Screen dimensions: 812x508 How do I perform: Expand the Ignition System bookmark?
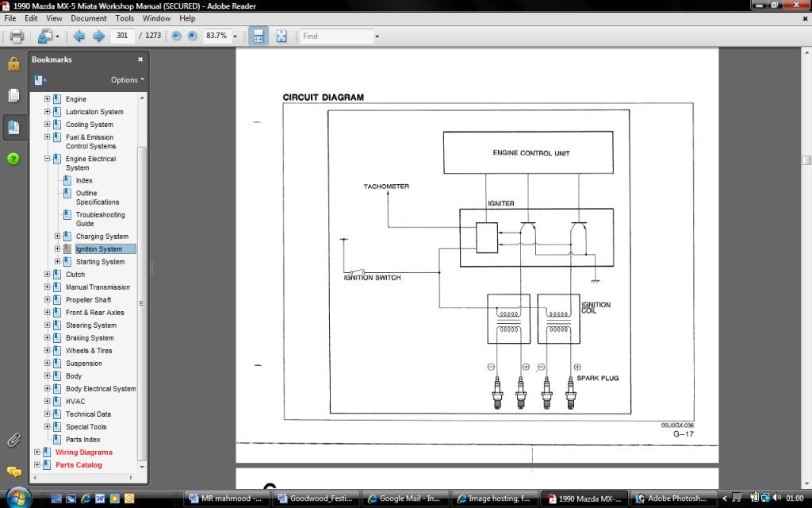click(x=57, y=248)
